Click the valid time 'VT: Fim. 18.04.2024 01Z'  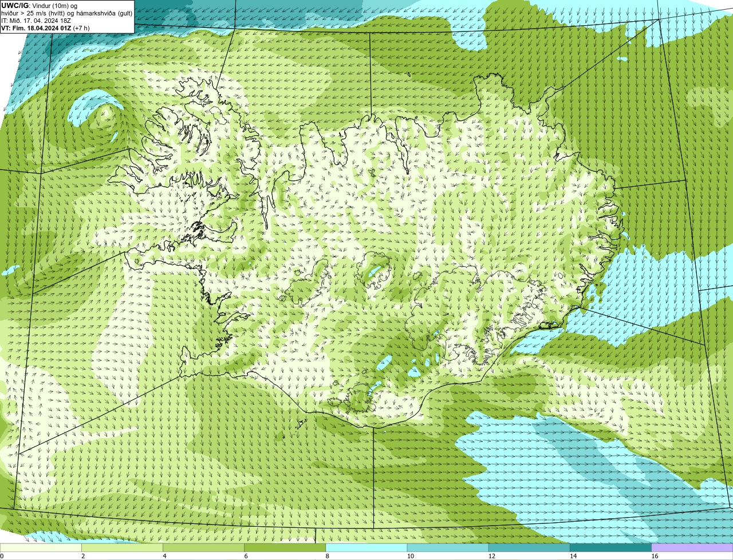[x=36, y=28]
